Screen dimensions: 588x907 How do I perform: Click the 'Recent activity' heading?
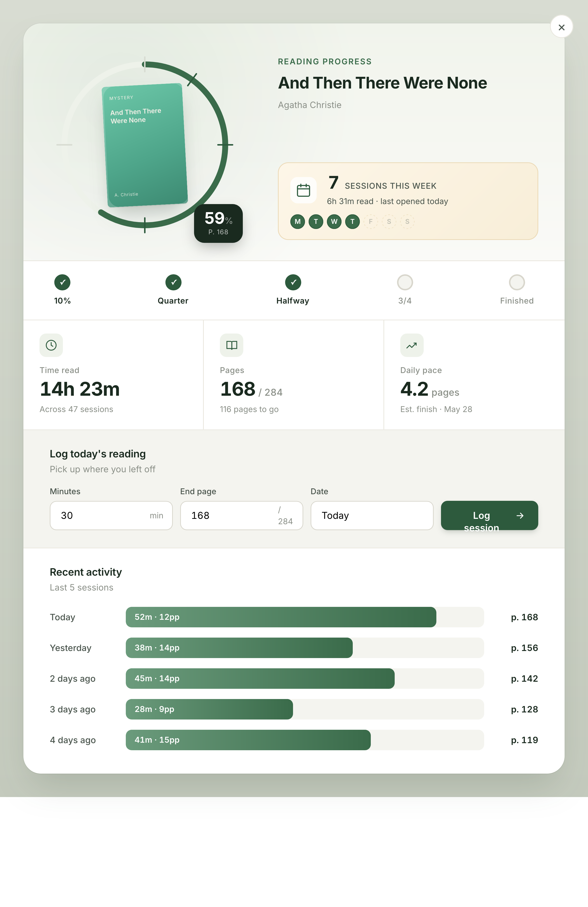86,572
